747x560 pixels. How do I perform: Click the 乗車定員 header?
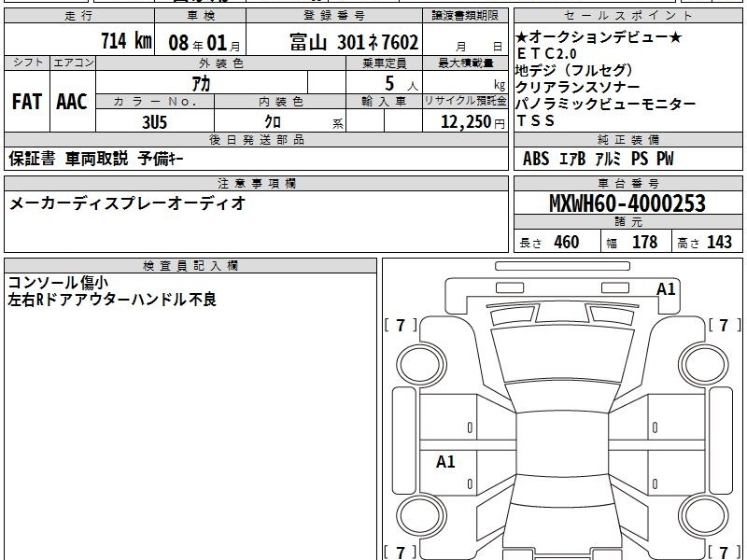tap(384, 63)
